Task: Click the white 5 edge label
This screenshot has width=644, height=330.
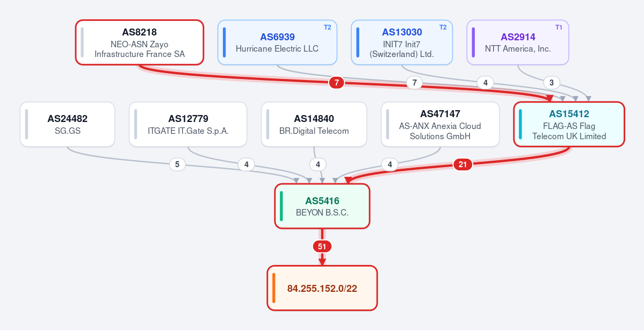Action: pyautogui.click(x=177, y=164)
